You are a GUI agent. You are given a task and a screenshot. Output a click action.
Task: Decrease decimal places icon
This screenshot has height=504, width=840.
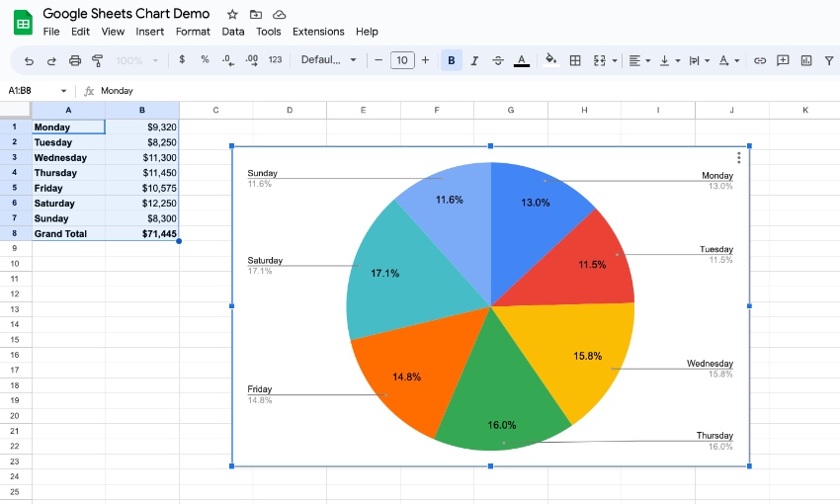(x=228, y=60)
